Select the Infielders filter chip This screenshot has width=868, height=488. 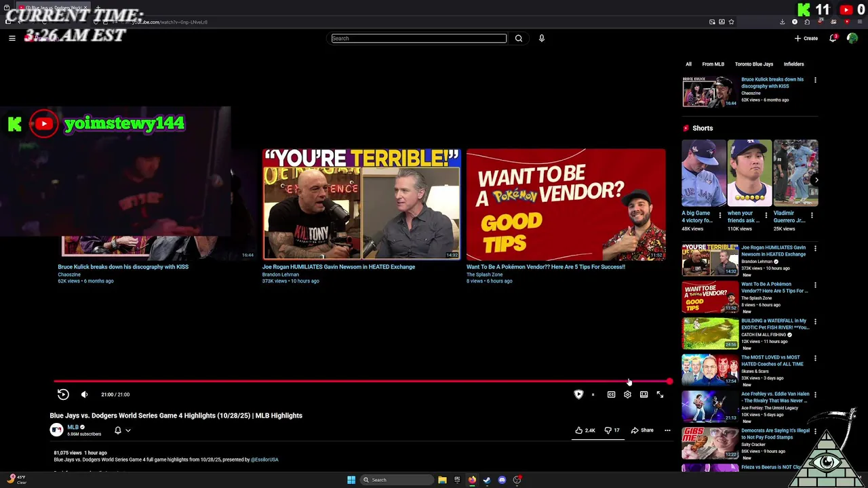(x=793, y=64)
